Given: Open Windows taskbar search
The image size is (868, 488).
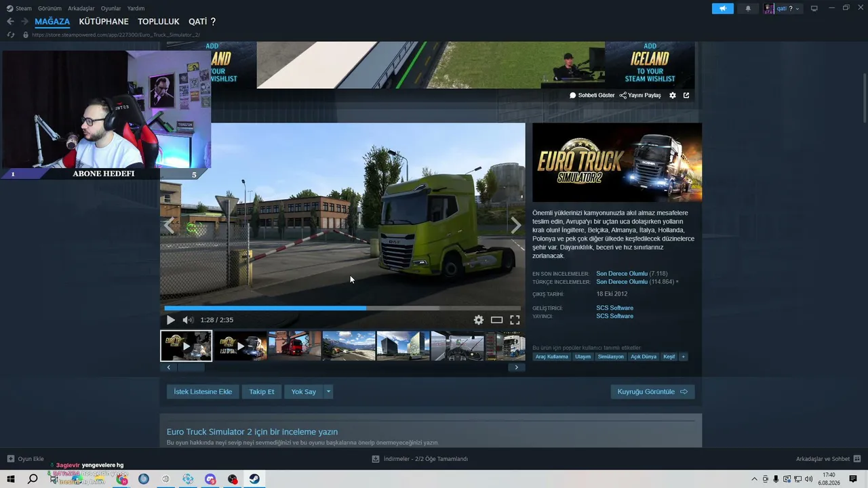Looking at the screenshot, I should (x=33, y=479).
